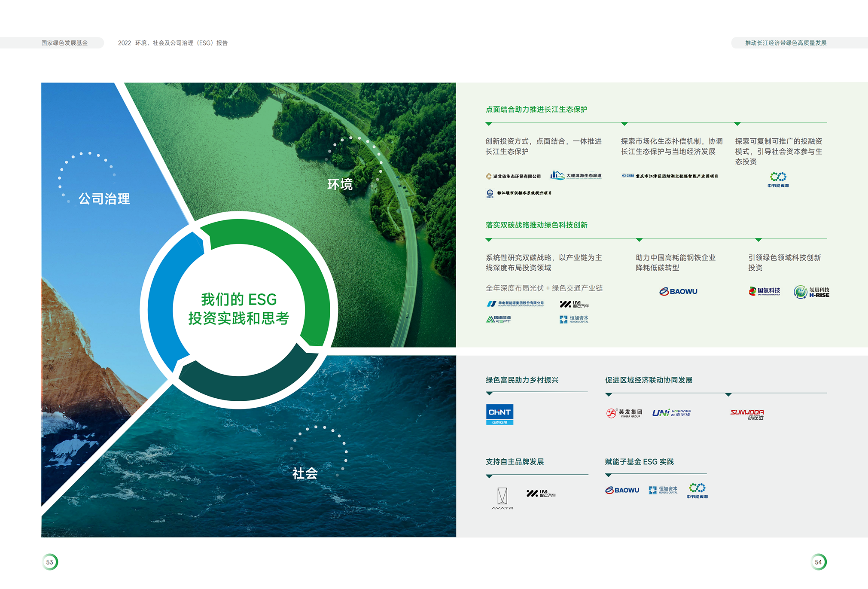
Task: Click heading 点面结合助力推进长江生态保护
Action: [536, 110]
